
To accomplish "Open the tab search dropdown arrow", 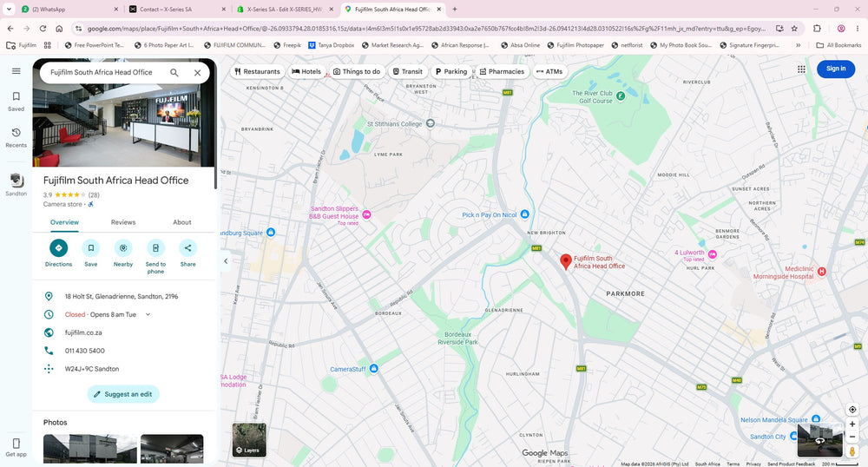I will coord(9,10).
